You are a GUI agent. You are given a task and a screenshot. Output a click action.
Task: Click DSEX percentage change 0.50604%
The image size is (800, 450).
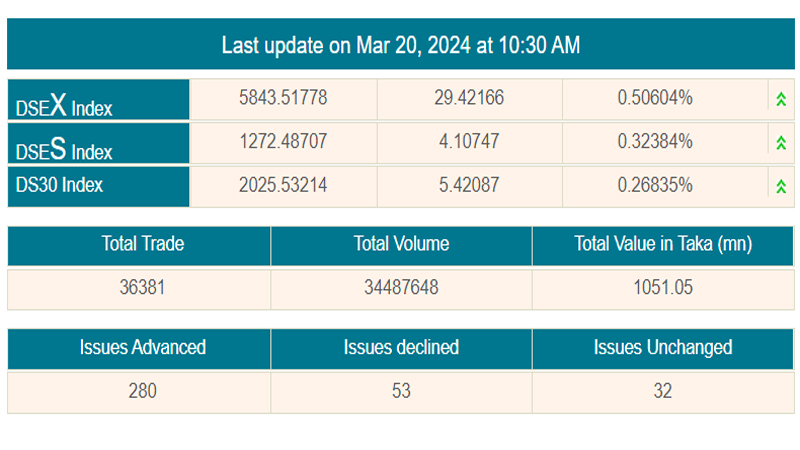[x=655, y=98]
